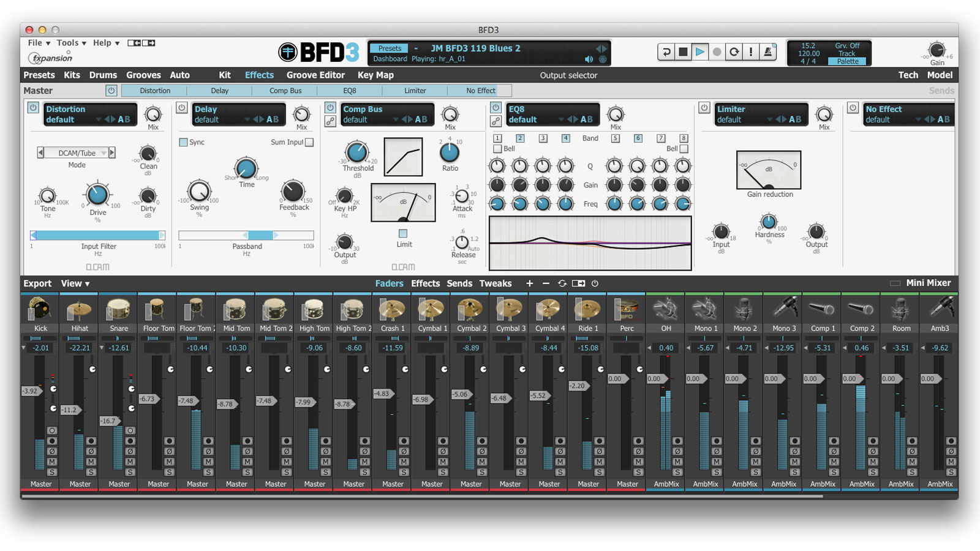Click the return-to-start transport button
The image size is (980, 551).
point(666,52)
